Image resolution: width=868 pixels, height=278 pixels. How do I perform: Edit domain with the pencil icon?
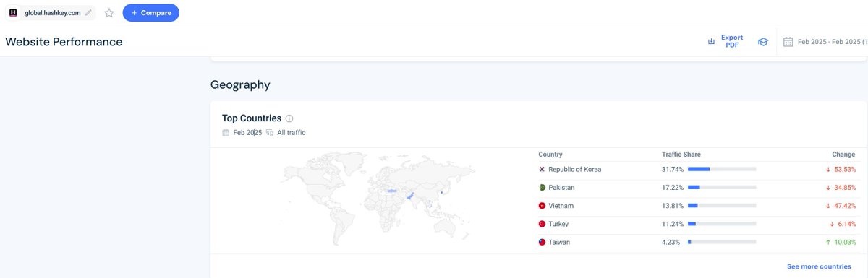pyautogui.click(x=88, y=12)
